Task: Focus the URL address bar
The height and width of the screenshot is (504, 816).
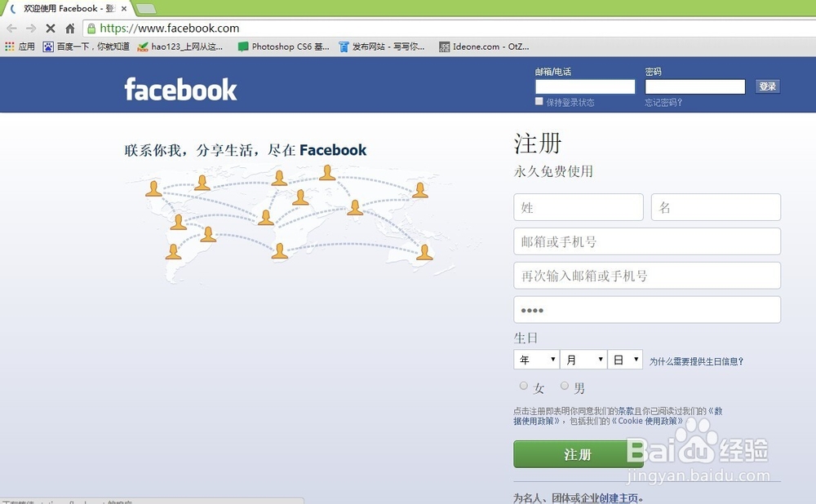Action: (447, 28)
